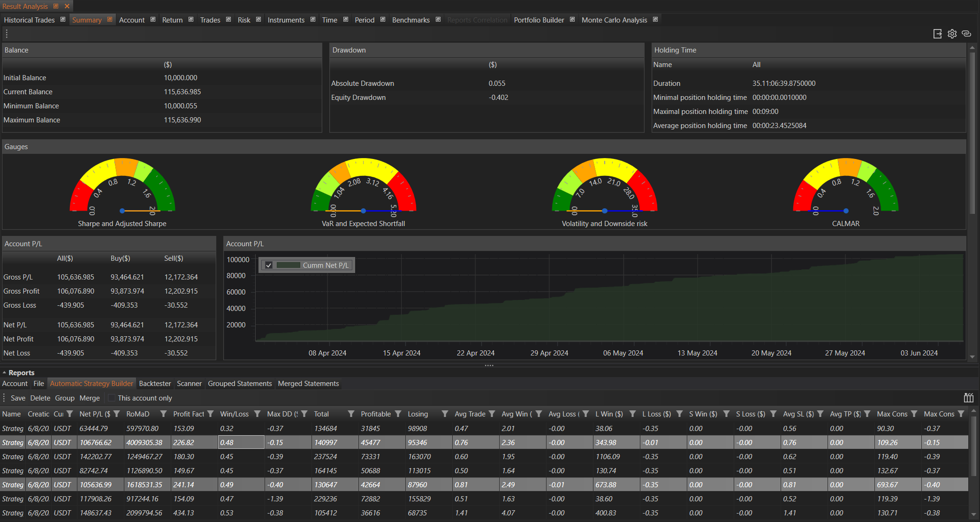Open filter dropdown on Total column

pyautogui.click(x=351, y=414)
